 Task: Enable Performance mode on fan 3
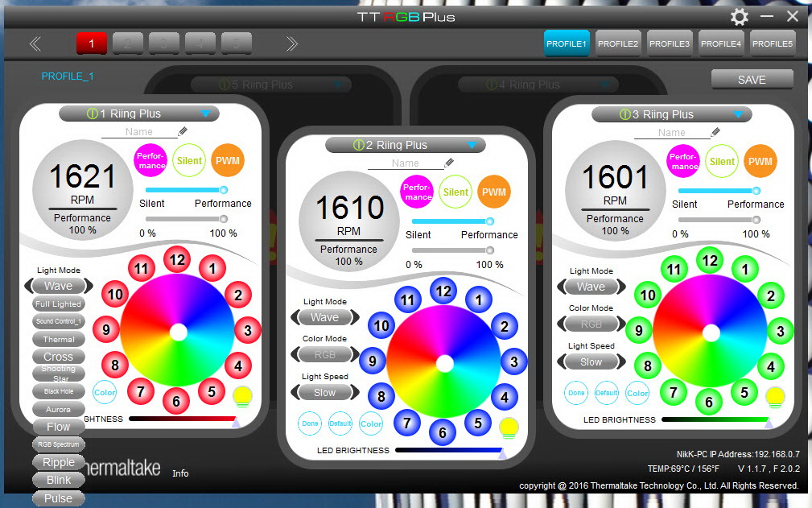[683, 161]
